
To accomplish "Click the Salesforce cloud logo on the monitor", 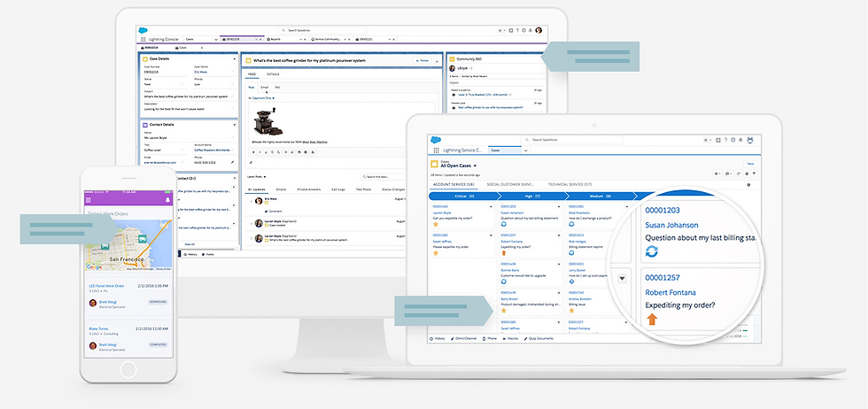I will 143,30.
